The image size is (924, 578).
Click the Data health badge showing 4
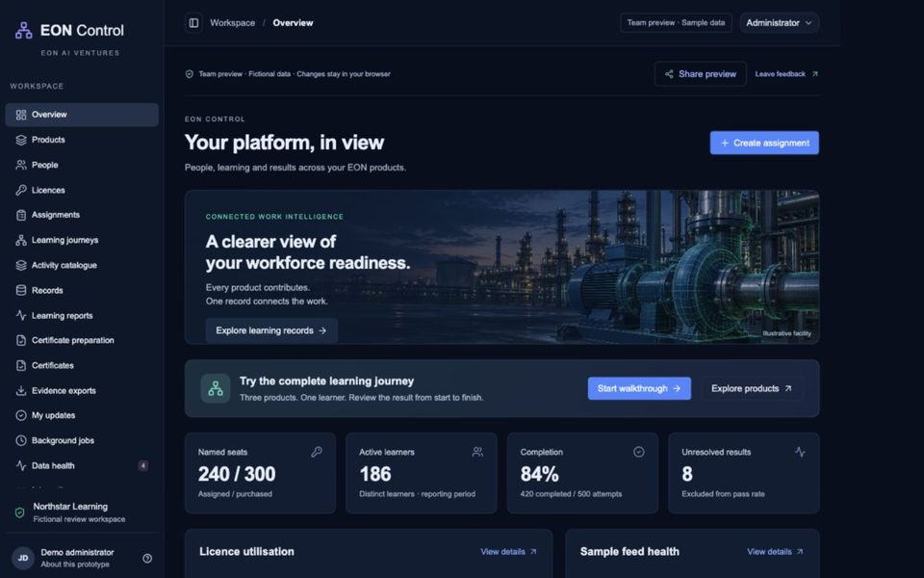142,466
